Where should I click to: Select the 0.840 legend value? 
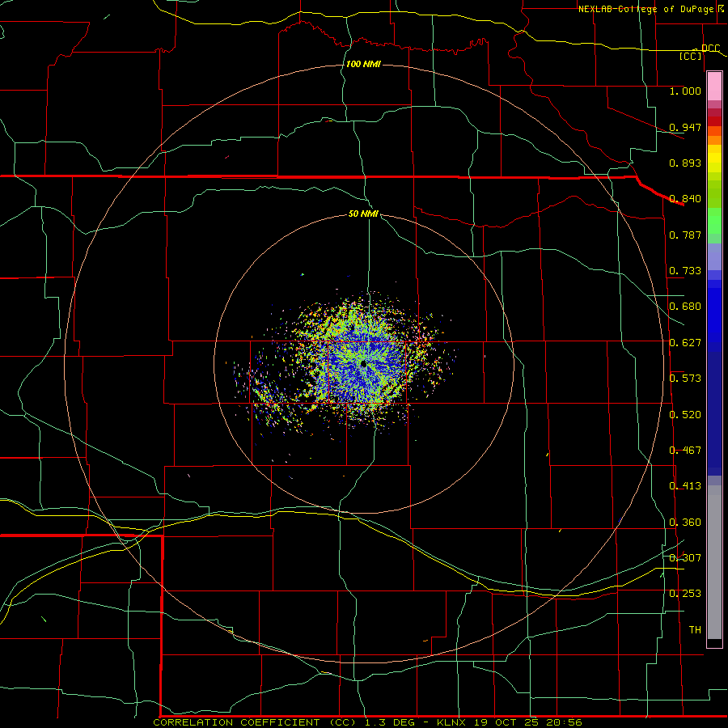coord(685,199)
